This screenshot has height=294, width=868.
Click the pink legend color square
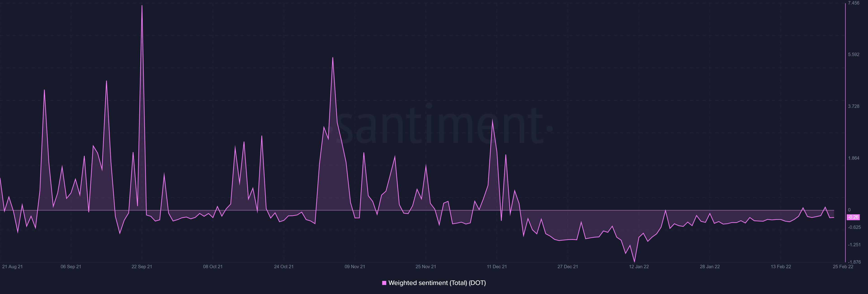(x=384, y=283)
